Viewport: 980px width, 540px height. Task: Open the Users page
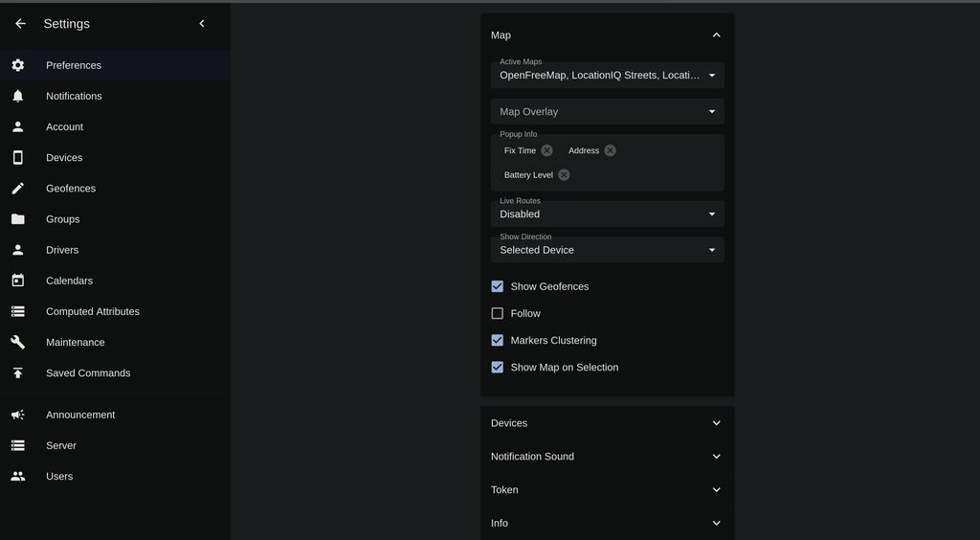point(59,477)
